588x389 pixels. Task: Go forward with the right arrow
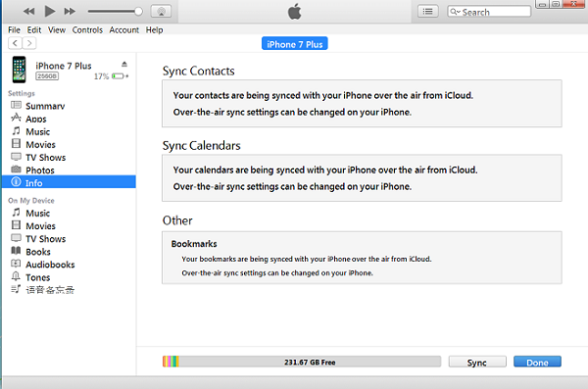pos(29,43)
